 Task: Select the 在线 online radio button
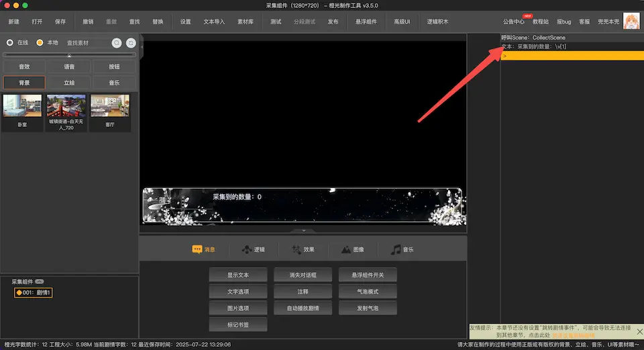point(10,43)
